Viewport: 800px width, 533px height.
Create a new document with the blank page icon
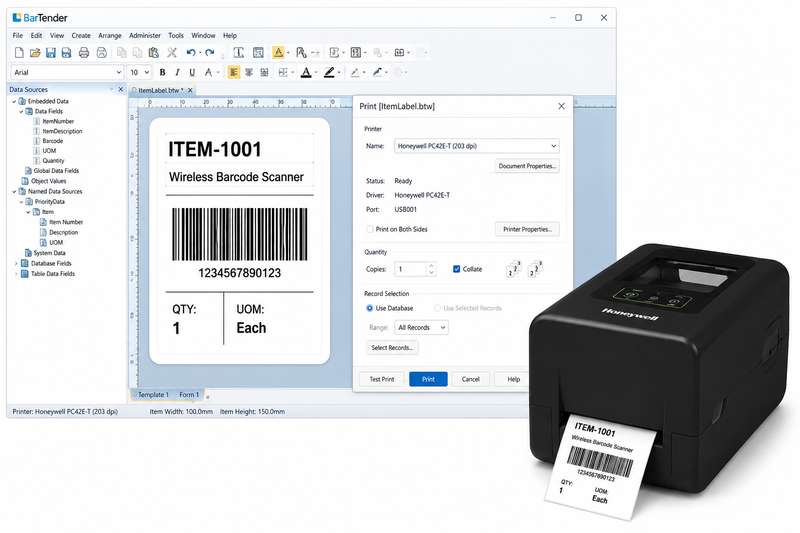click(x=19, y=53)
